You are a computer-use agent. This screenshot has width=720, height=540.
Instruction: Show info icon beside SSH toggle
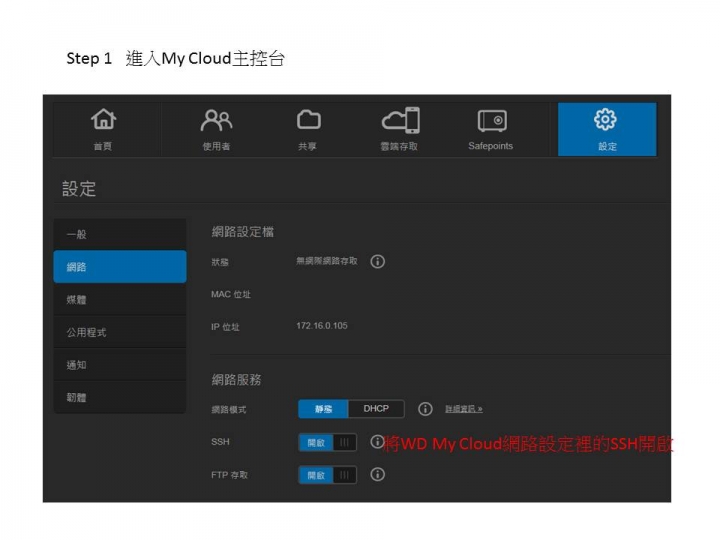377,442
